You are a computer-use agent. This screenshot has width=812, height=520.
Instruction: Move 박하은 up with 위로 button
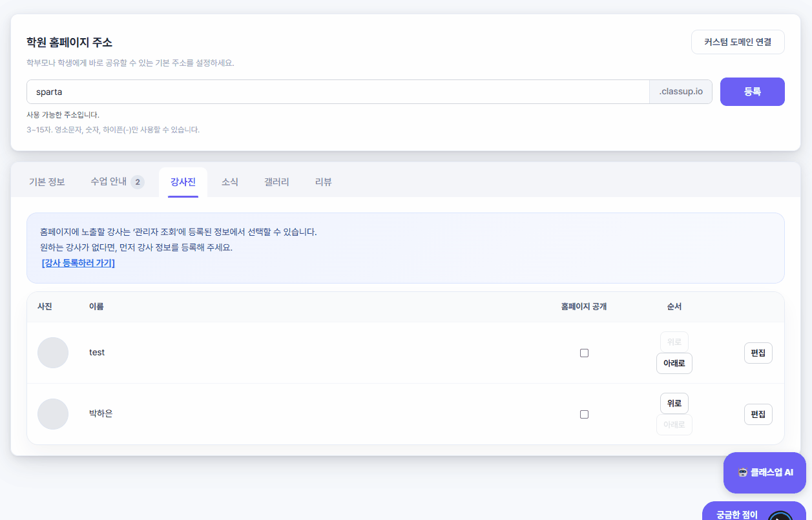(674, 403)
